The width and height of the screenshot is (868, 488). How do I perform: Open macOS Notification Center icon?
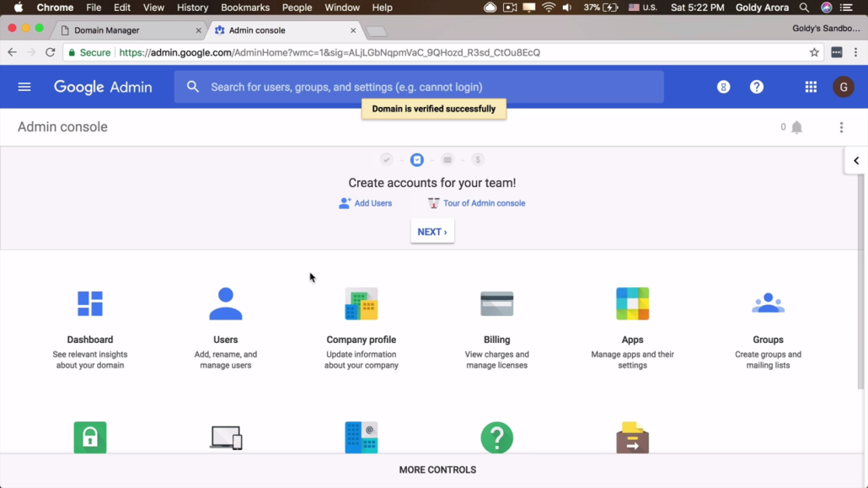846,8
